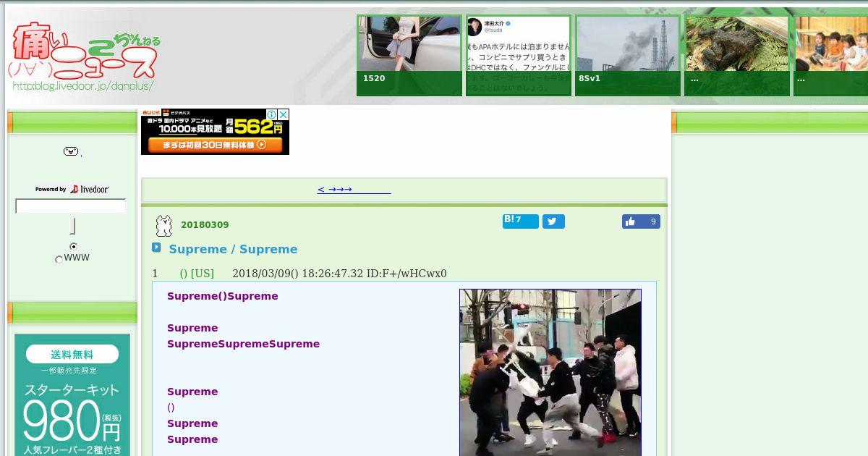Screen dimensions: 868x456
Task: Click the narrow search submit button
Action: click(x=72, y=226)
